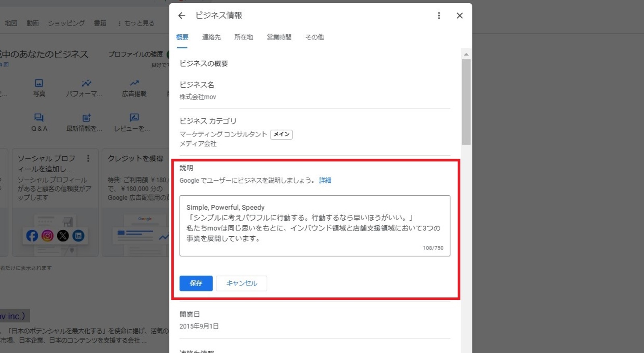Open 広告掲載 icon in background page
The image size is (644, 353).
(134, 88)
